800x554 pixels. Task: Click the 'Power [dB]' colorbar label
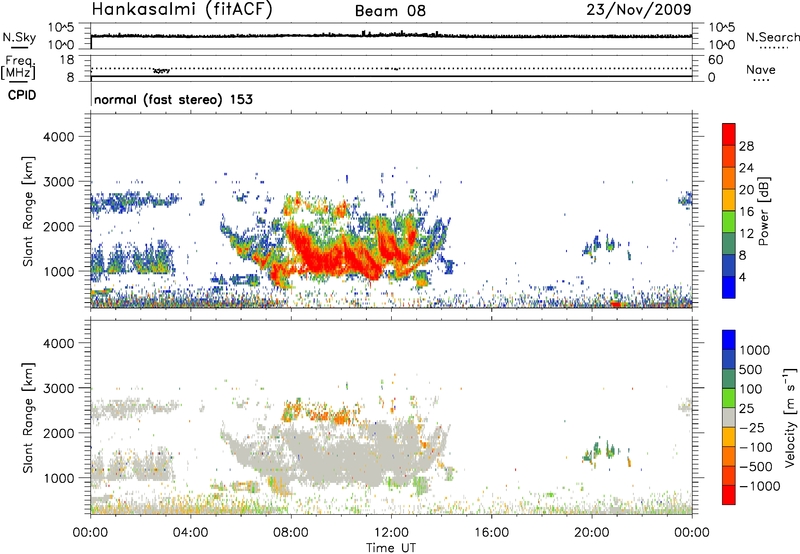click(763, 211)
